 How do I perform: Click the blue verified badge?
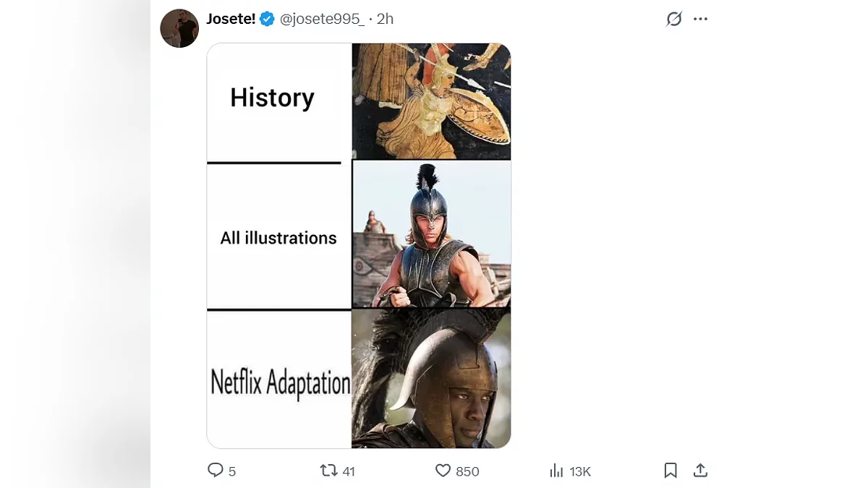267,19
